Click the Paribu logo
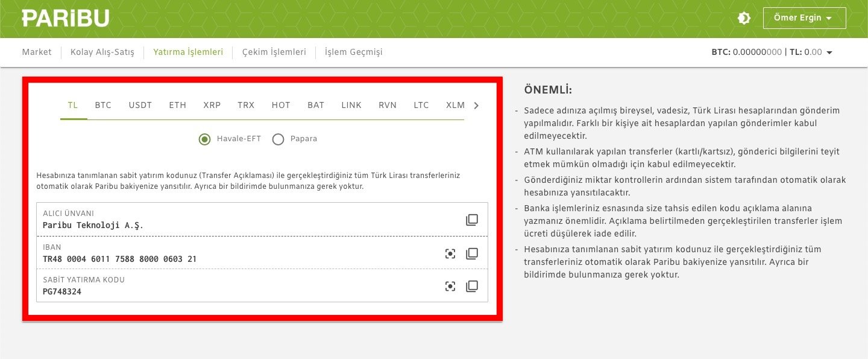Screen dimensions: 868x359 tap(66, 18)
